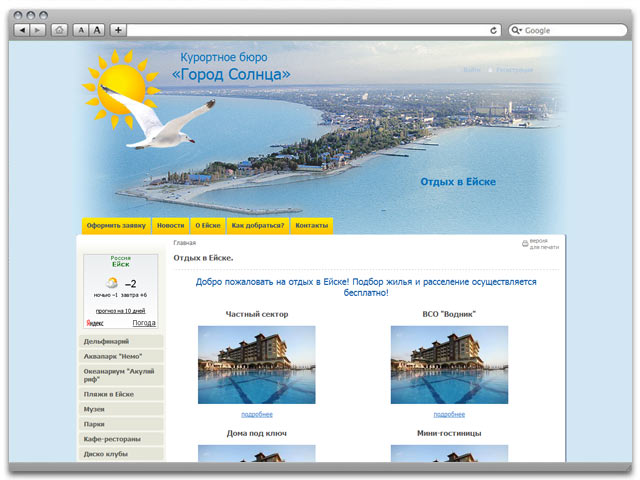Click the Главная breadcrumb link
Screen dimensions: 640x480
click(x=184, y=243)
